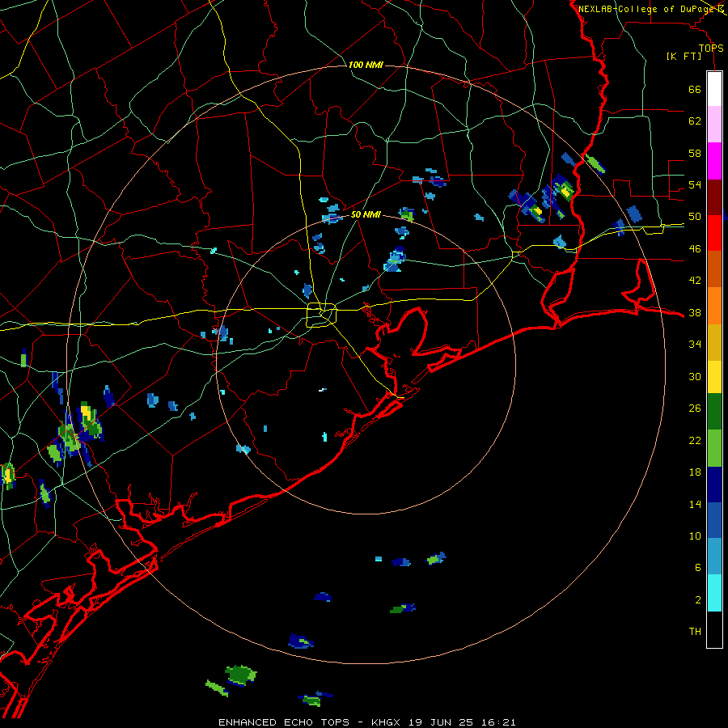Image resolution: width=728 pixels, height=728 pixels.
Task: Click the large dark green offshore echo at bottom
Action: coord(240,674)
